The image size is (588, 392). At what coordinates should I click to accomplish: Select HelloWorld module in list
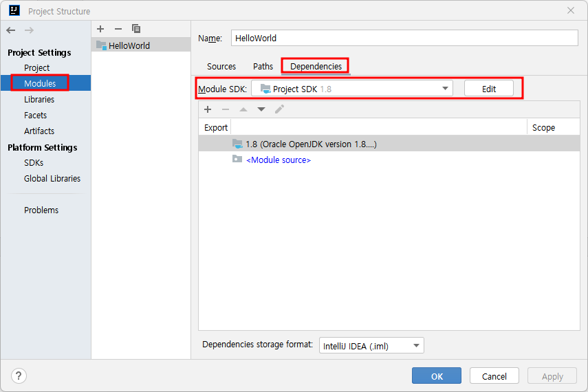tap(140, 45)
